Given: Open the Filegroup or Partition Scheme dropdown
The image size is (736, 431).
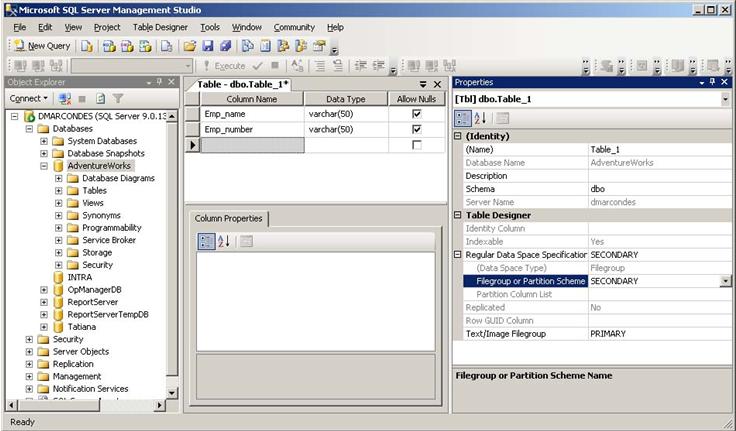Looking at the screenshot, I should click(x=724, y=282).
